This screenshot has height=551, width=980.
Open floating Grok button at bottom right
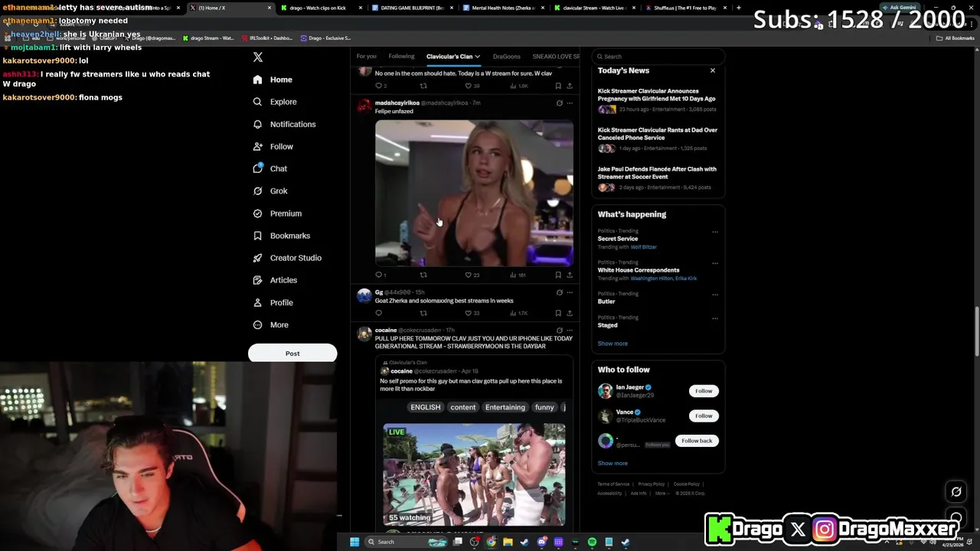pyautogui.click(x=956, y=492)
